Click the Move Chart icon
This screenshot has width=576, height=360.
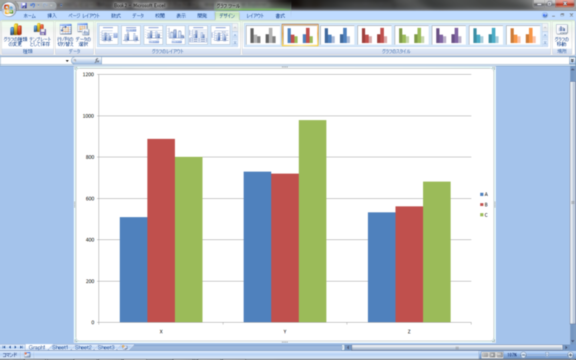click(562, 35)
